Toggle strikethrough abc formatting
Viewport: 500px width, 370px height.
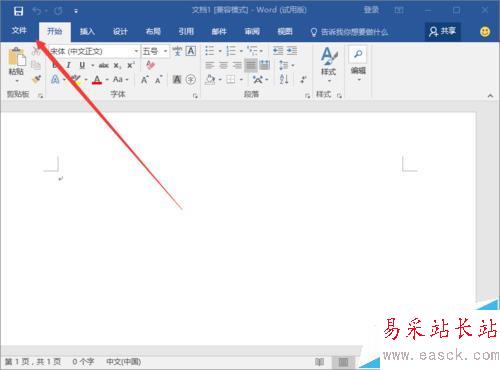click(104, 65)
